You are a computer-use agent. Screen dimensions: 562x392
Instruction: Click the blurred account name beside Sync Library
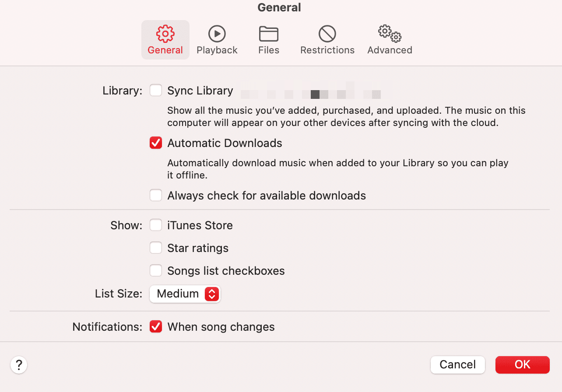click(x=310, y=91)
